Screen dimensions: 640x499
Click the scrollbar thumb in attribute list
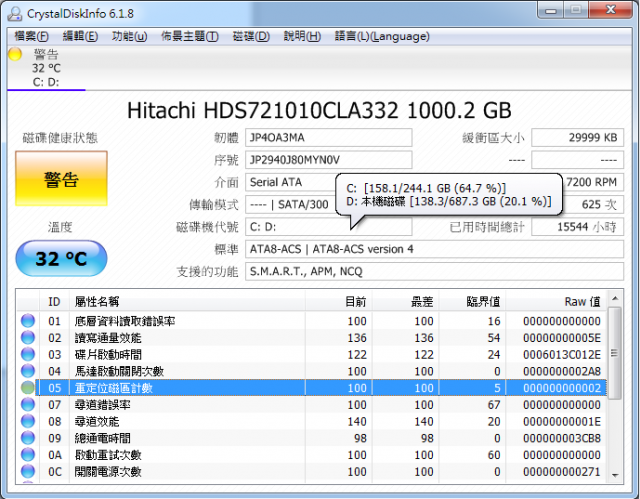(615, 353)
